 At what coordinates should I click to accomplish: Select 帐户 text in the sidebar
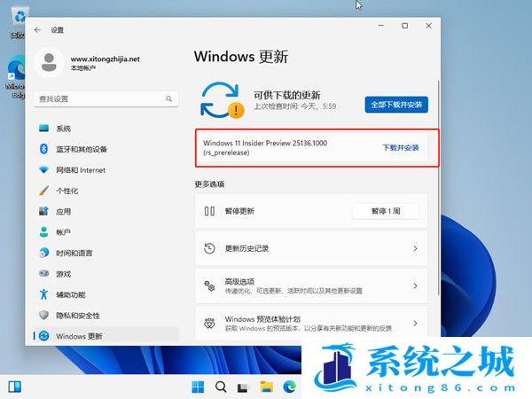pyautogui.click(x=64, y=232)
